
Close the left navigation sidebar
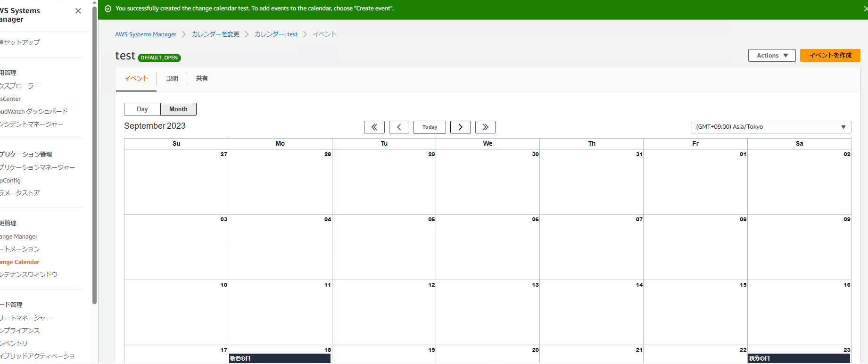click(x=78, y=11)
